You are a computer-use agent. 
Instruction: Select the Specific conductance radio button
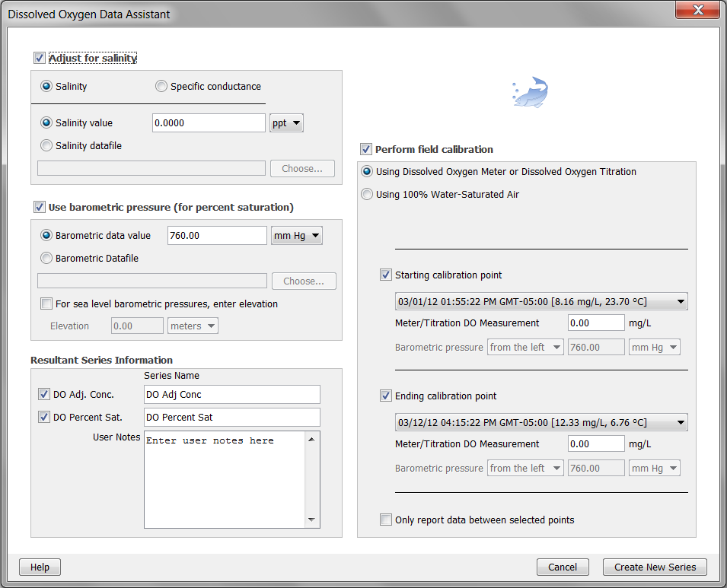161,87
